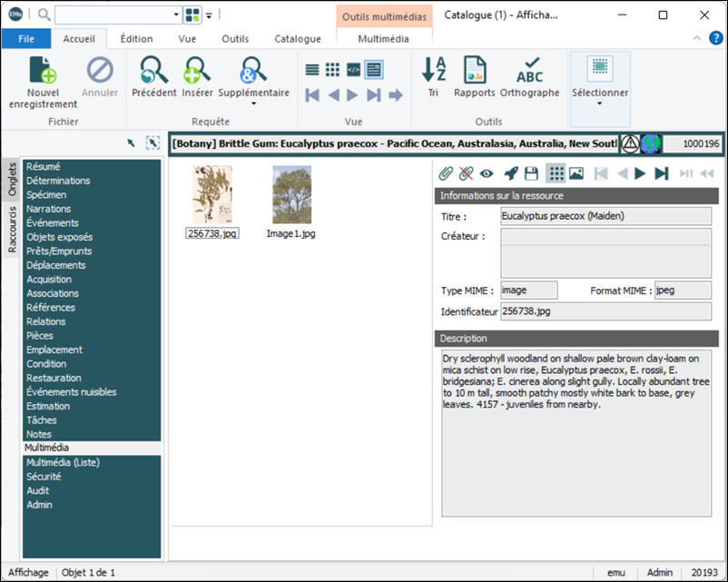The height and width of the screenshot is (582, 728).
Task: Remove the multimedia attachment with the crossed paperclip
Action: coord(466,173)
